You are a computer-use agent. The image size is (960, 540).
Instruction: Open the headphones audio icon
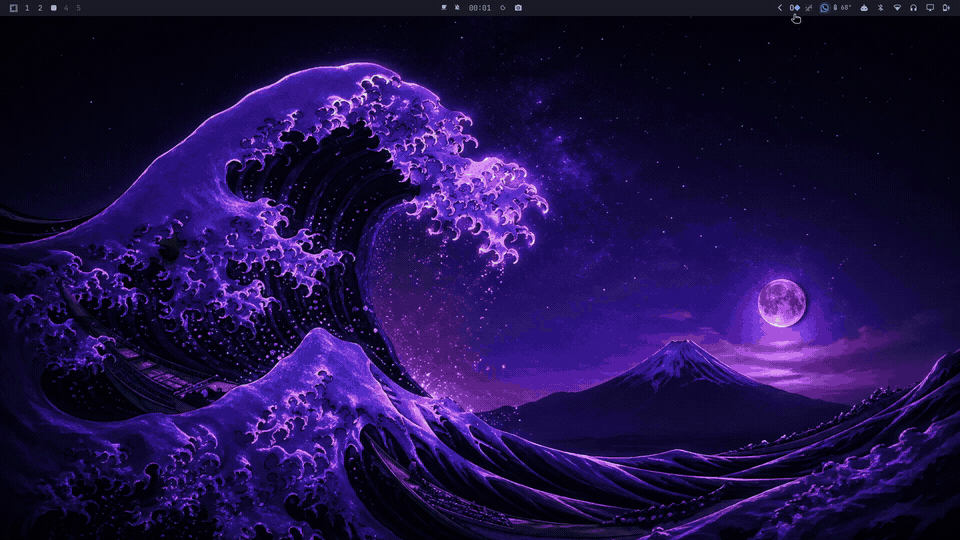[913, 8]
